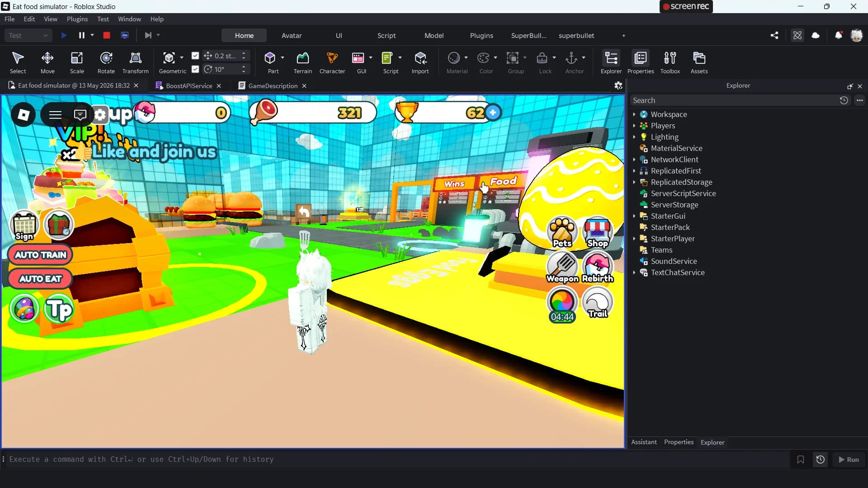Expand the ReplicatedStorage tree node
The height and width of the screenshot is (488, 868).
(634, 182)
